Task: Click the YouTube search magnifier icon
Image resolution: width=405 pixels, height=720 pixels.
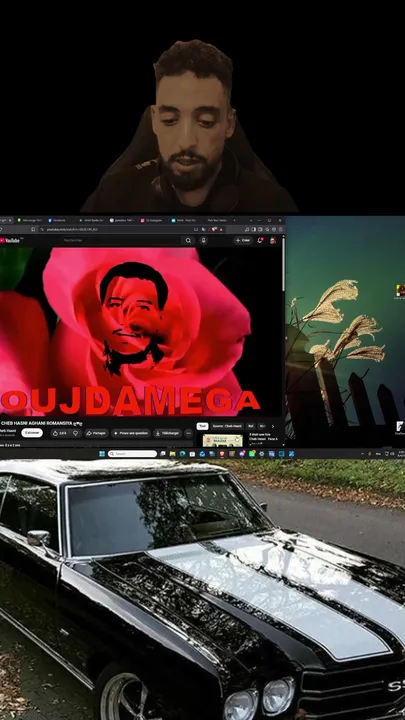Action: 188,241
